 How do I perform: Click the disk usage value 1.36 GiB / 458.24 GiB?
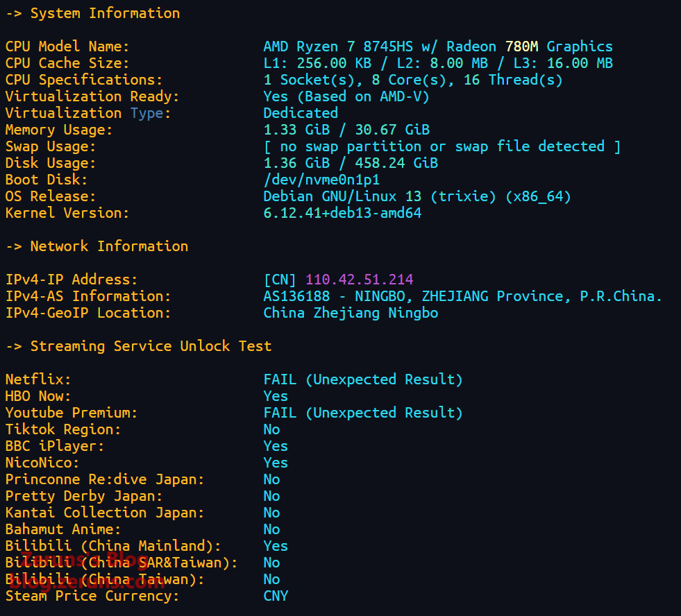[350, 163]
